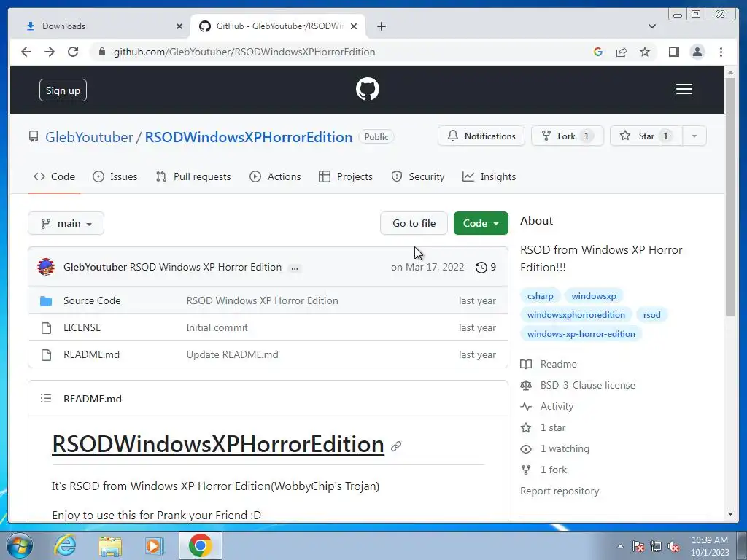Open the Issues tab
Image resolution: width=747 pixels, height=560 pixels.
point(115,176)
